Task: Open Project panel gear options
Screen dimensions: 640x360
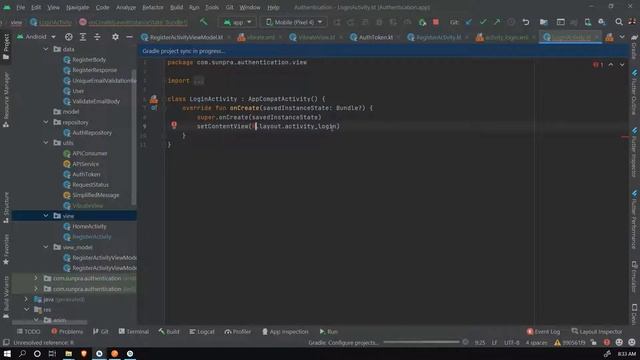Action: click(116, 37)
